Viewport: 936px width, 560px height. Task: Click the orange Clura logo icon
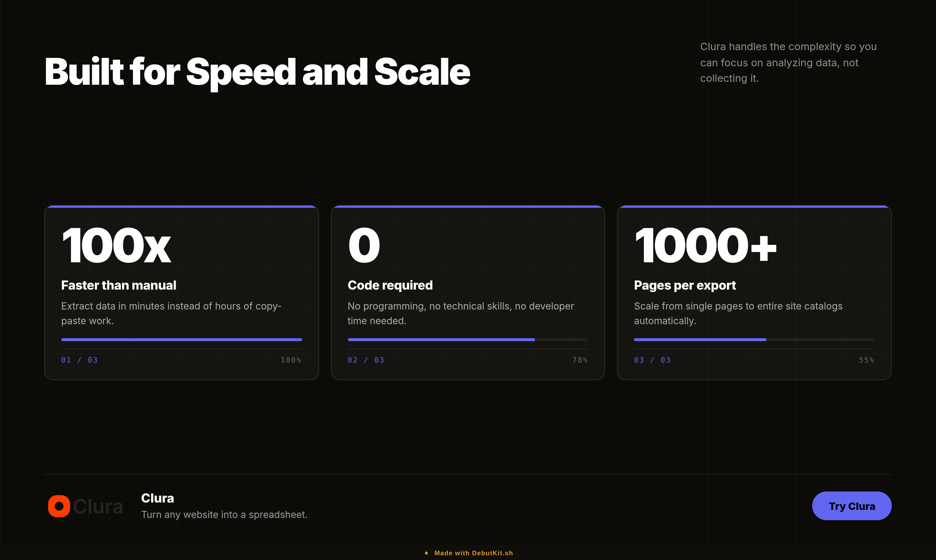(59, 506)
